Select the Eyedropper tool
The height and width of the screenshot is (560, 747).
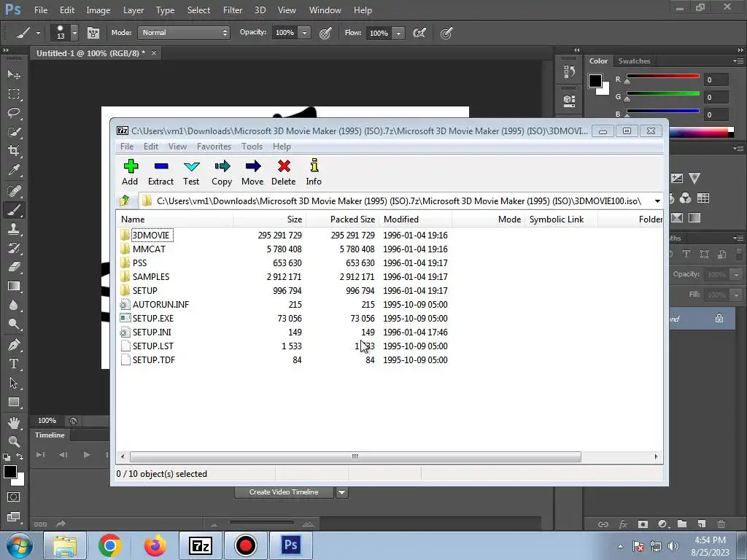tap(14, 171)
